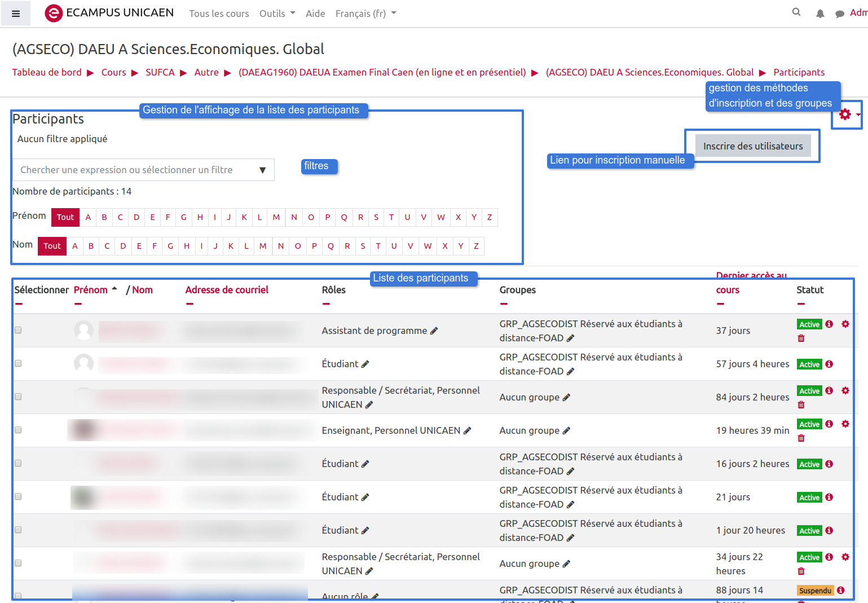
Task: Open the messages speech bubble icon
Action: click(x=839, y=14)
